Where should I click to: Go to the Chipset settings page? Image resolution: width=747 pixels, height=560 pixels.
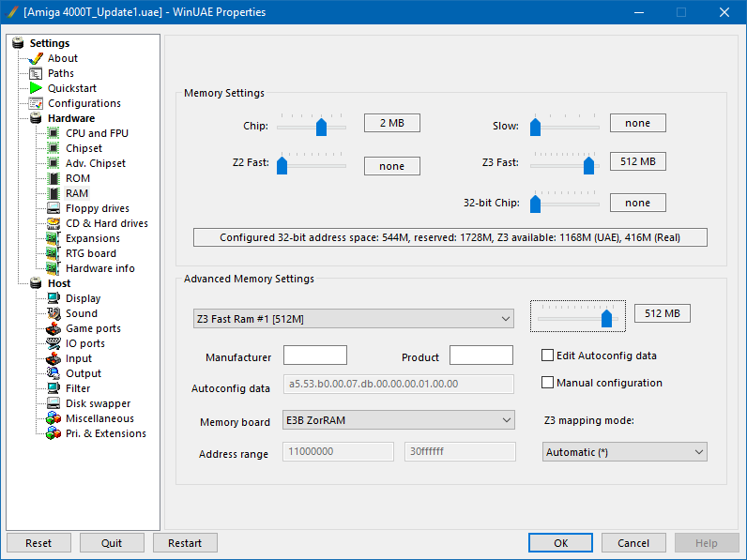point(84,148)
